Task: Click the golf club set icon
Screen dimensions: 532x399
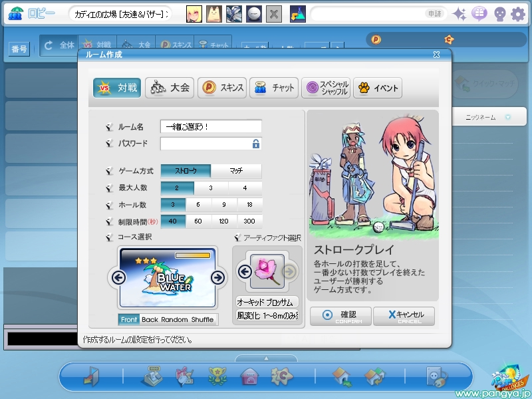Action: [234, 14]
